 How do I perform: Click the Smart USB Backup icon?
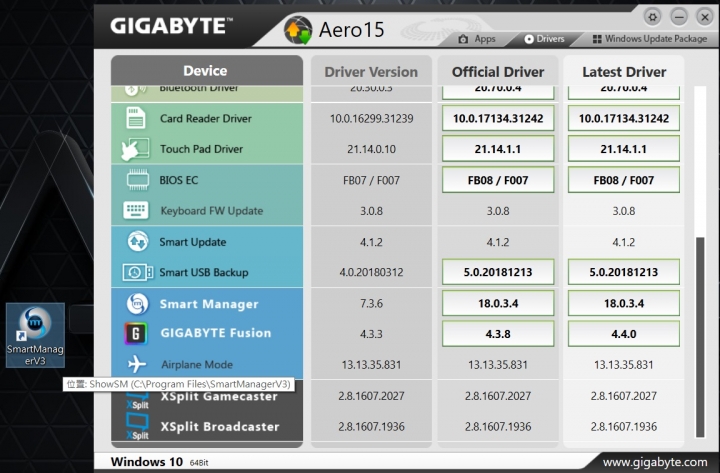click(138, 272)
